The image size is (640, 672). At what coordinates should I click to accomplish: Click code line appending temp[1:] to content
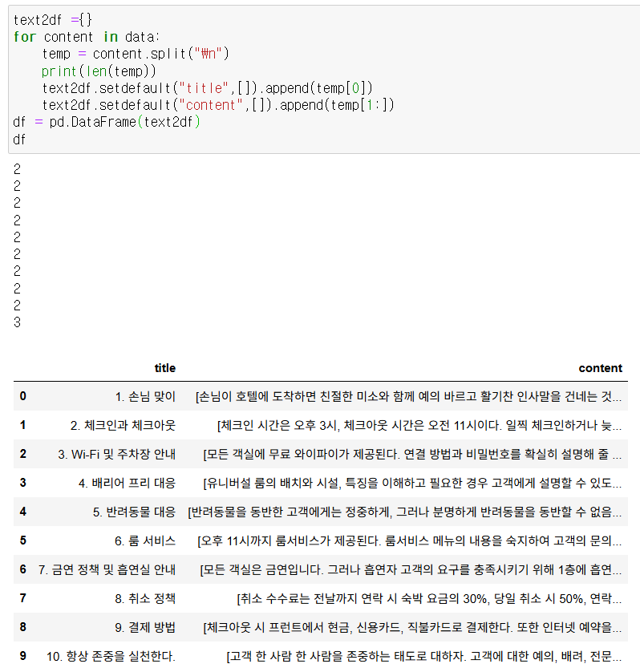tap(218, 105)
